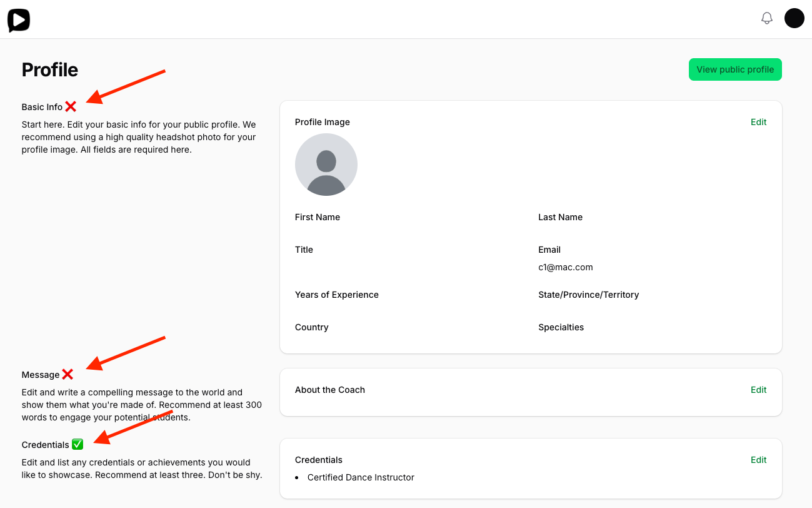812x508 pixels.
Task: Click the First Name field label
Action: (x=318, y=217)
